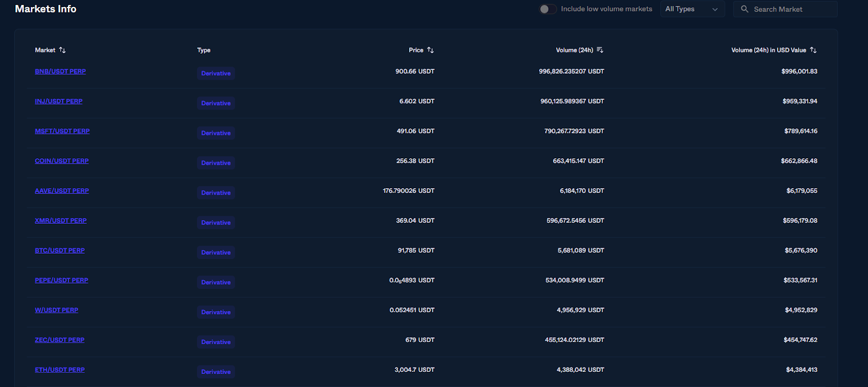This screenshot has width=868, height=387.
Task: Toggle Include low volume markets switch
Action: [547, 9]
